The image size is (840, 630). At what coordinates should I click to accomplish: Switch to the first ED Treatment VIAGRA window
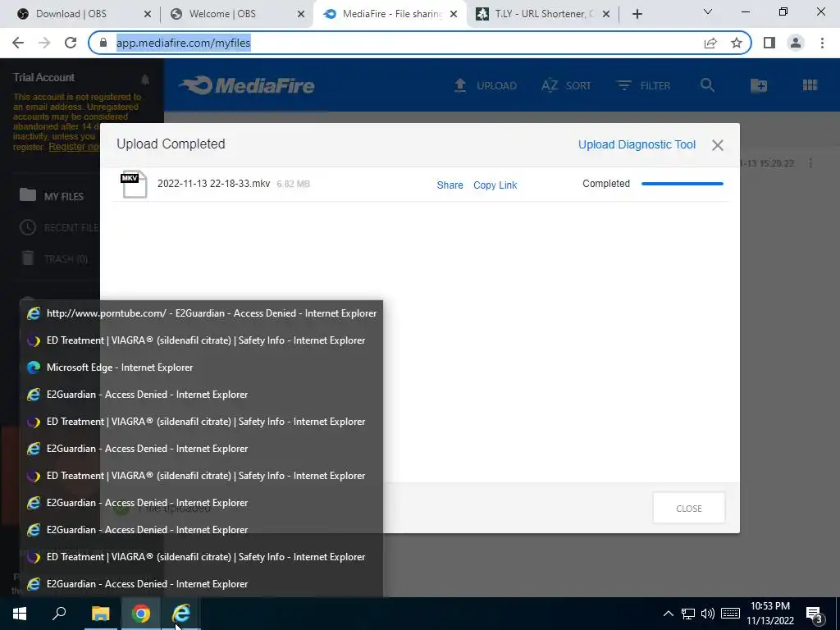pyautogui.click(x=202, y=340)
